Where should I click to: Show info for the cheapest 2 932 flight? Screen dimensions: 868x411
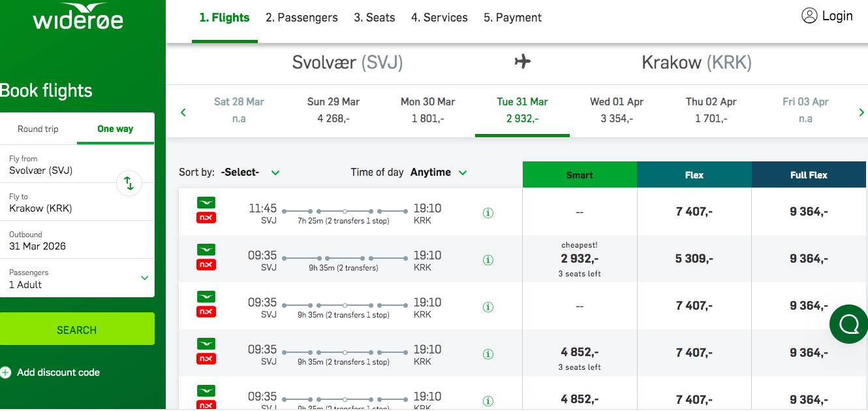(488, 259)
